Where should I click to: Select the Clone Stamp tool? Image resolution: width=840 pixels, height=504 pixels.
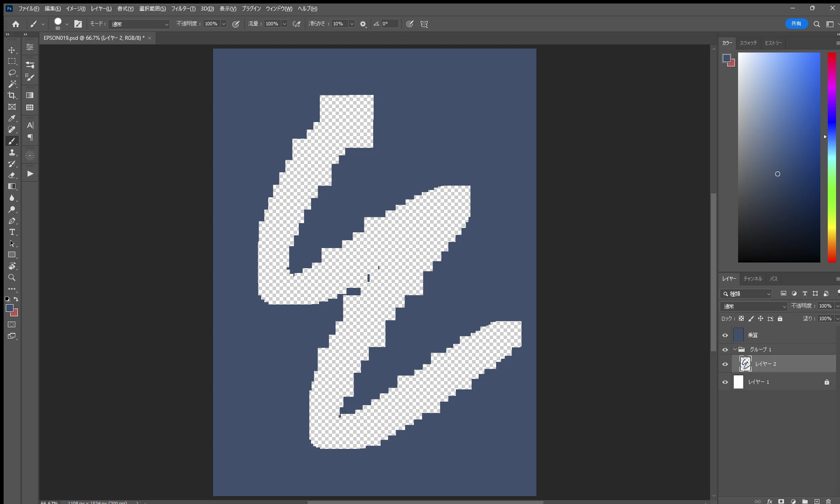12,152
